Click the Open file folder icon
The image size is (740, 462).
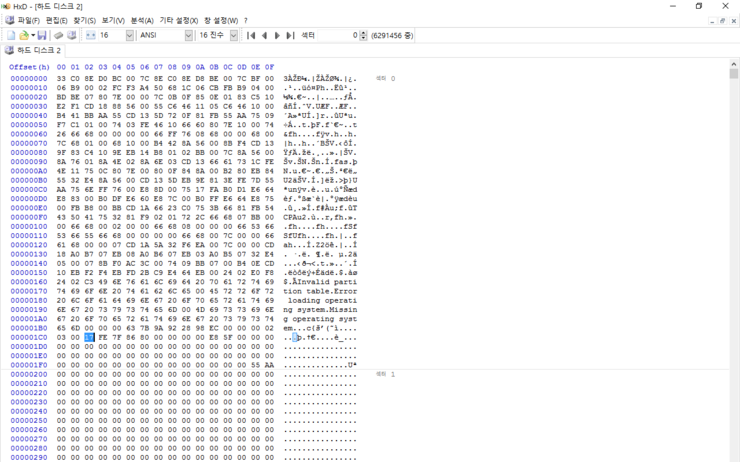(x=23, y=35)
